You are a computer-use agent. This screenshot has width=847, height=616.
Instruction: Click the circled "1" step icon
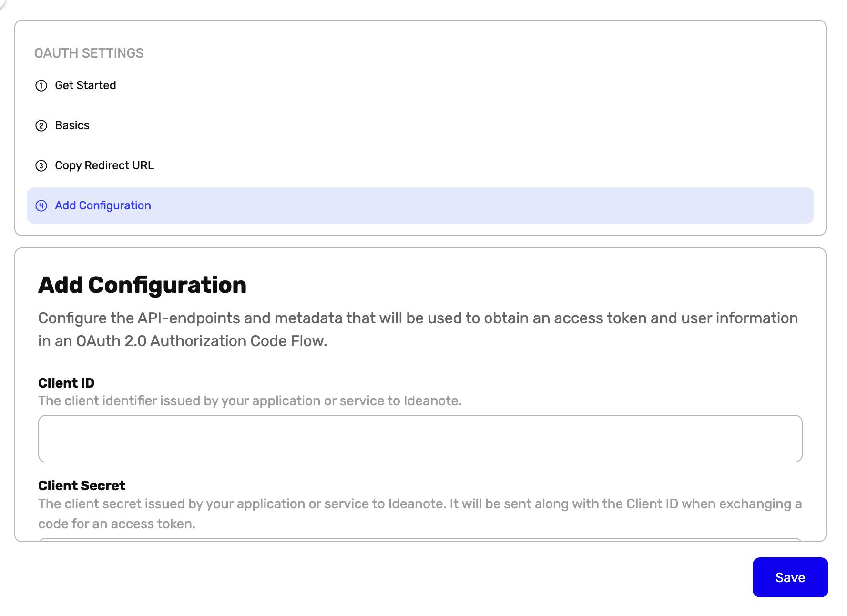tap(42, 85)
